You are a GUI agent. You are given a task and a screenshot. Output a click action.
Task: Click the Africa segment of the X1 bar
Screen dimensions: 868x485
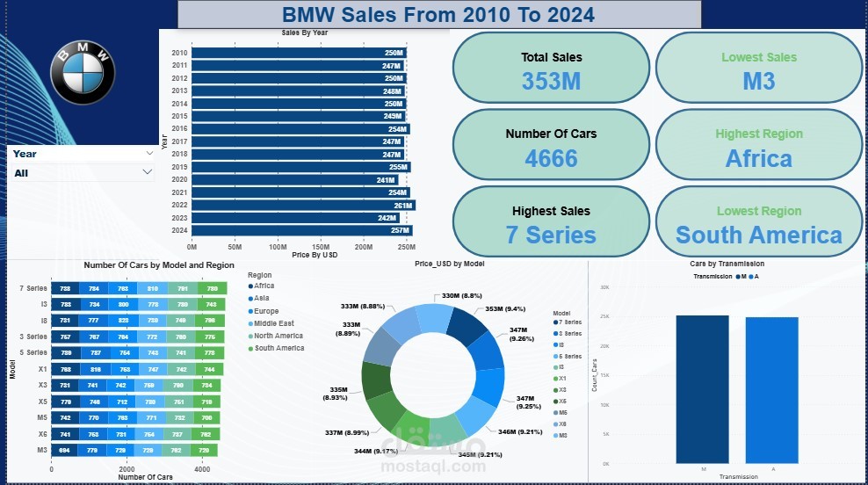click(x=66, y=369)
